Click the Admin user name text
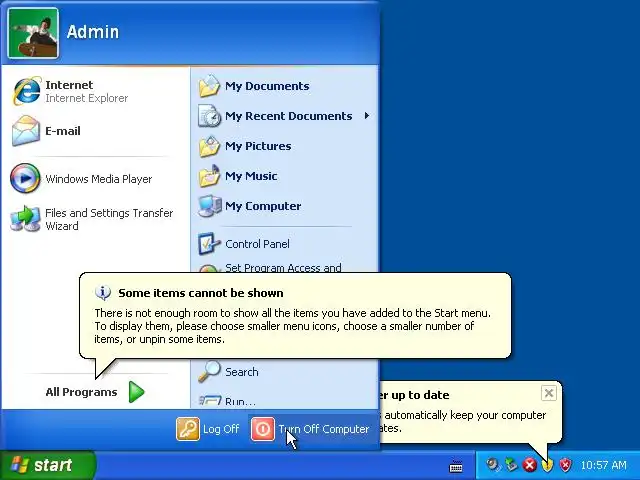 coord(93,32)
